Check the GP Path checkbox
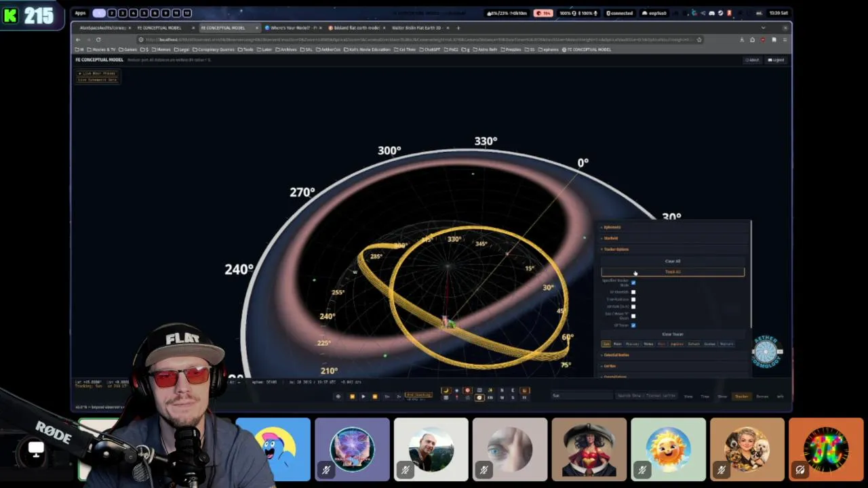Viewport: 868px width, 488px height. [x=633, y=306]
